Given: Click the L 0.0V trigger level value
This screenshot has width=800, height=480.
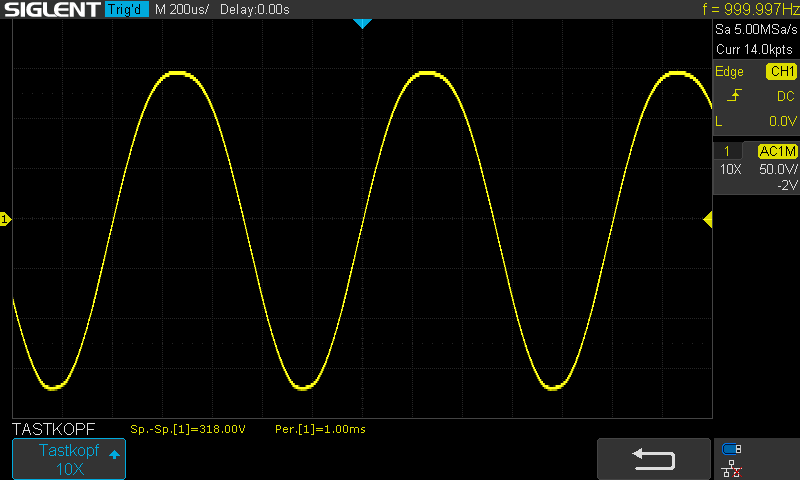Looking at the screenshot, I should (756, 120).
